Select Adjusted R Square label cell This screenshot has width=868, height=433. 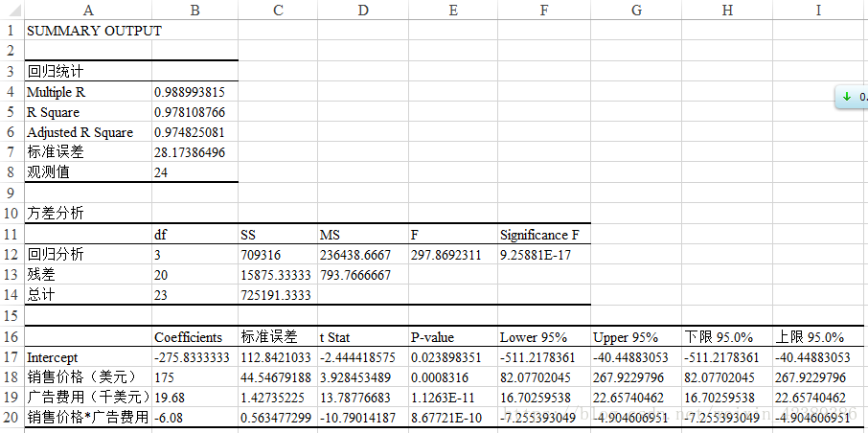pyautogui.click(x=88, y=132)
